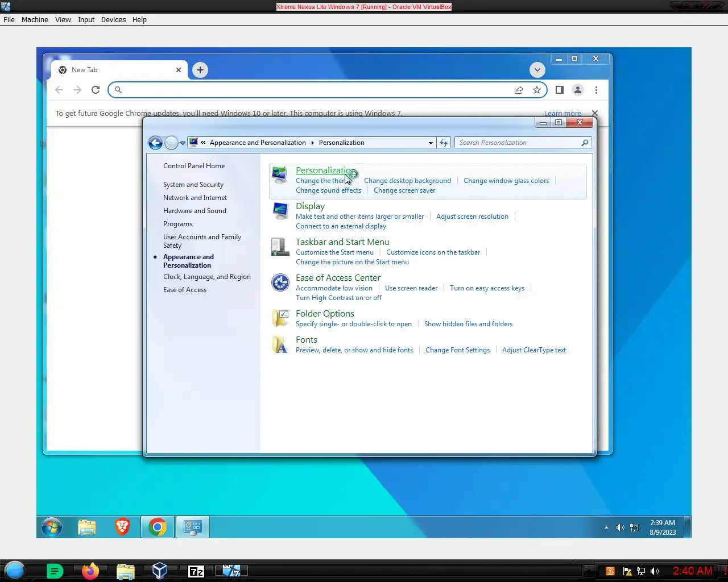Click the search magnifier in Control Panel
728x582 pixels.
(x=585, y=143)
